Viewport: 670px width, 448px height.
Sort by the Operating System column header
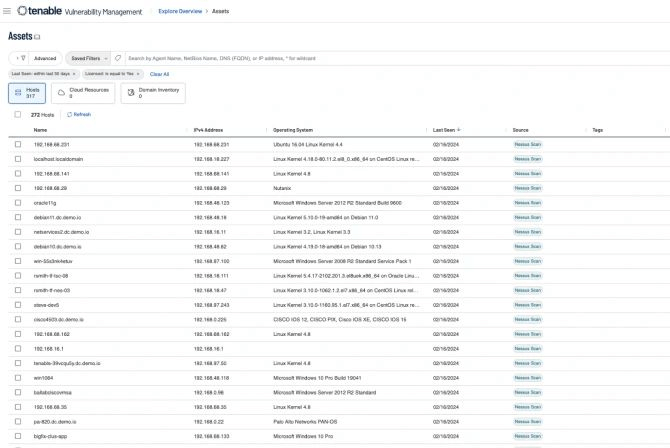click(293, 130)
